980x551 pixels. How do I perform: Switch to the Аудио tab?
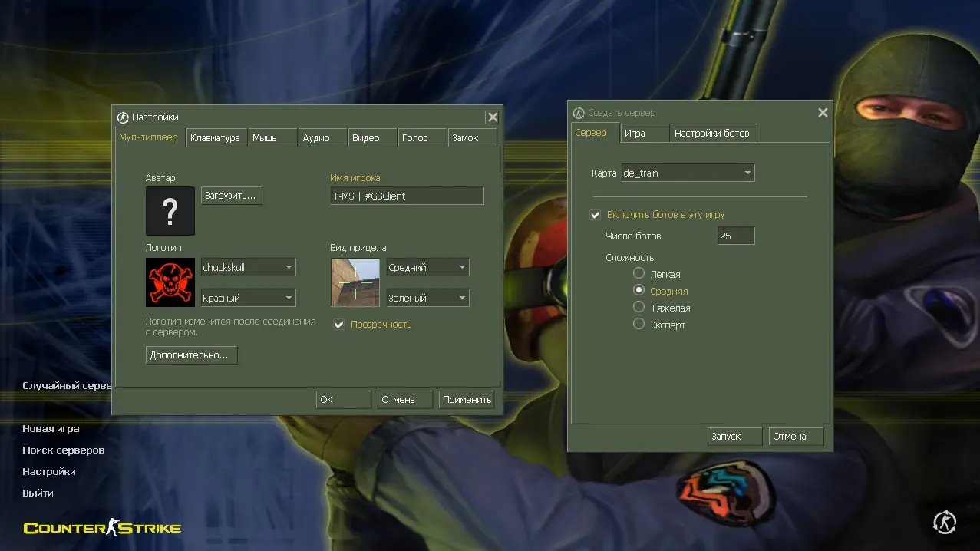click(322, 138)
